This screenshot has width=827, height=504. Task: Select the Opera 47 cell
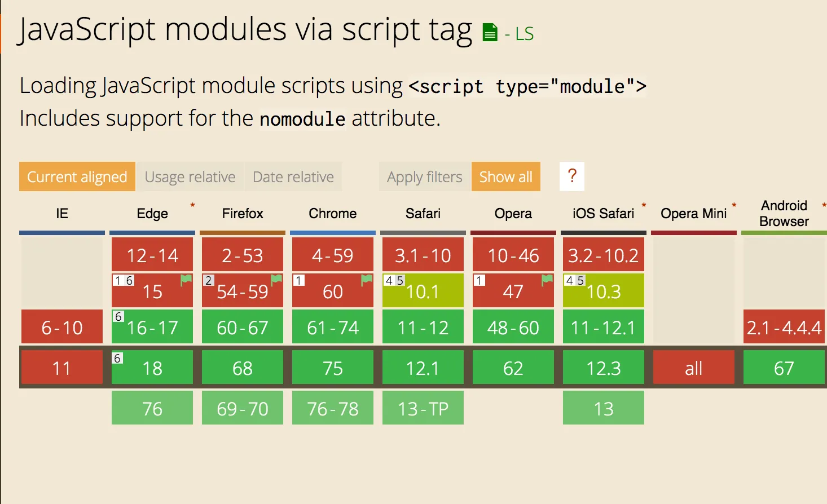coord(513,291)
